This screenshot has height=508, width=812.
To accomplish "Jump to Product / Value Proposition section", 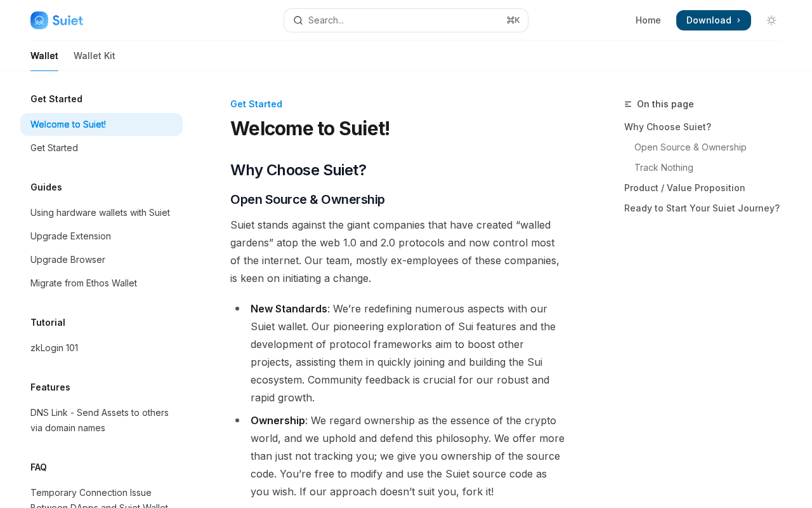I will point(684,188).
